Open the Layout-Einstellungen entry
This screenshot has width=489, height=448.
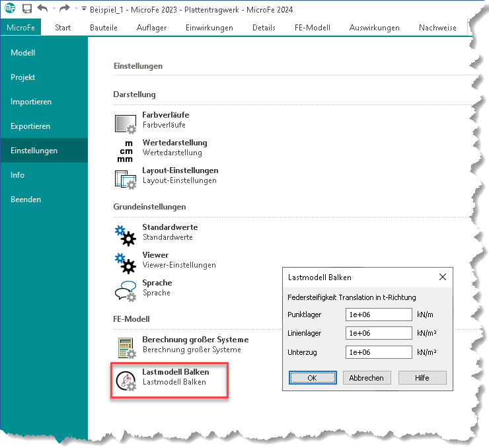[x=180, y=175]
